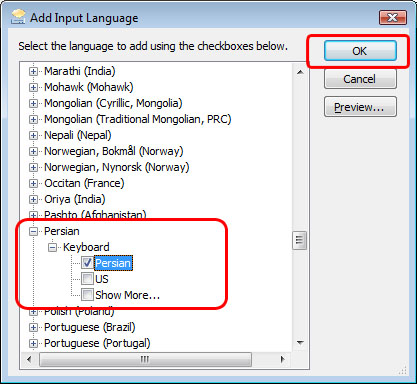Confirm with the OK button

point(360,51)
